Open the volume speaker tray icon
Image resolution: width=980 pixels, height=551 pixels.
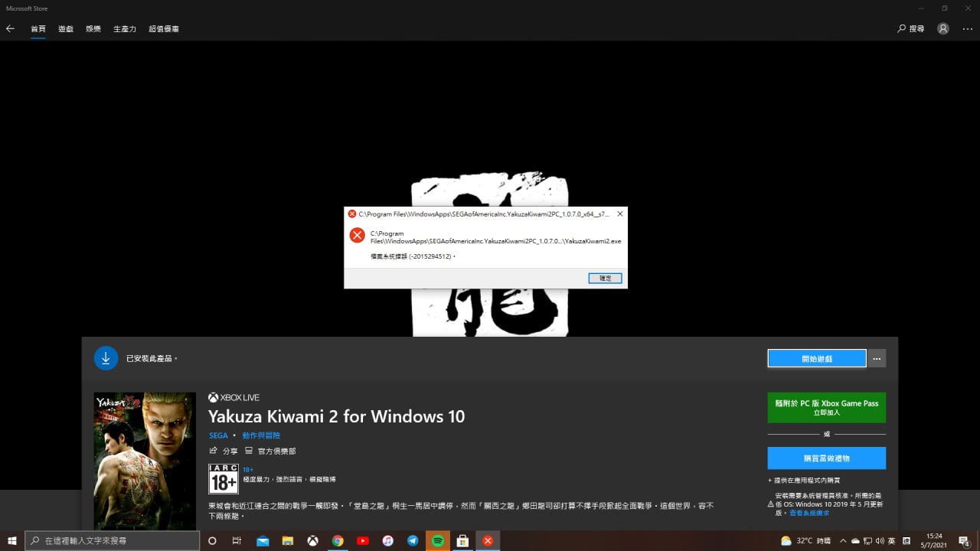tap(880, 540)
